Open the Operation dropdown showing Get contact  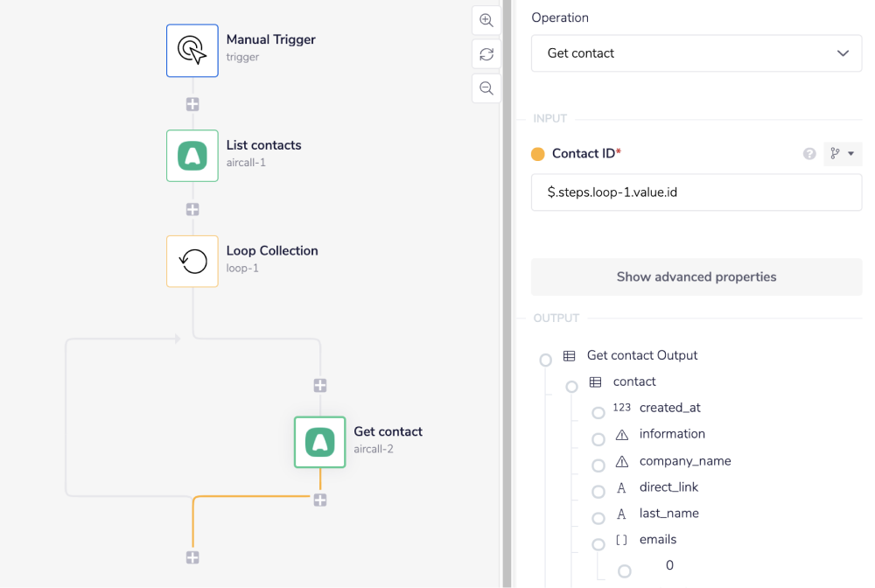point(696,53)
